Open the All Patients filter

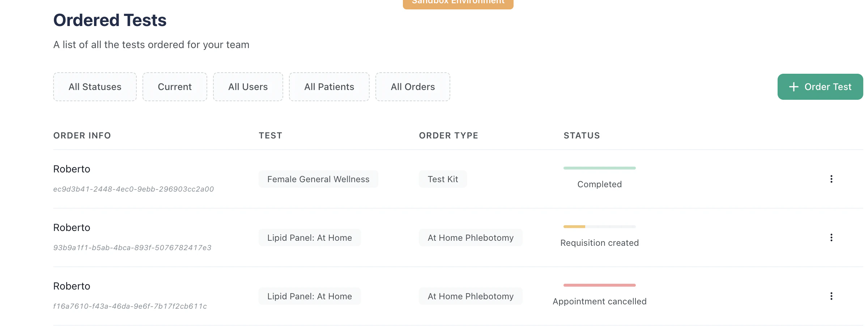(x=329, y=87)
